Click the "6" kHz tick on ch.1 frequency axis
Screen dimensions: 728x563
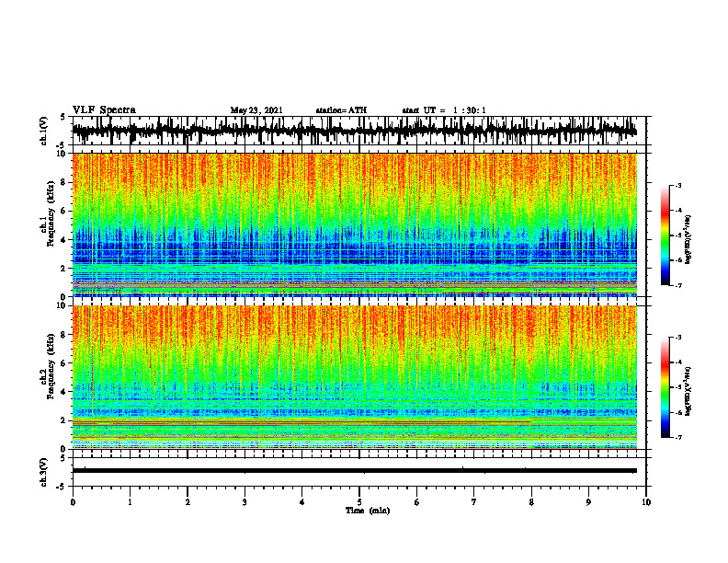64,211
